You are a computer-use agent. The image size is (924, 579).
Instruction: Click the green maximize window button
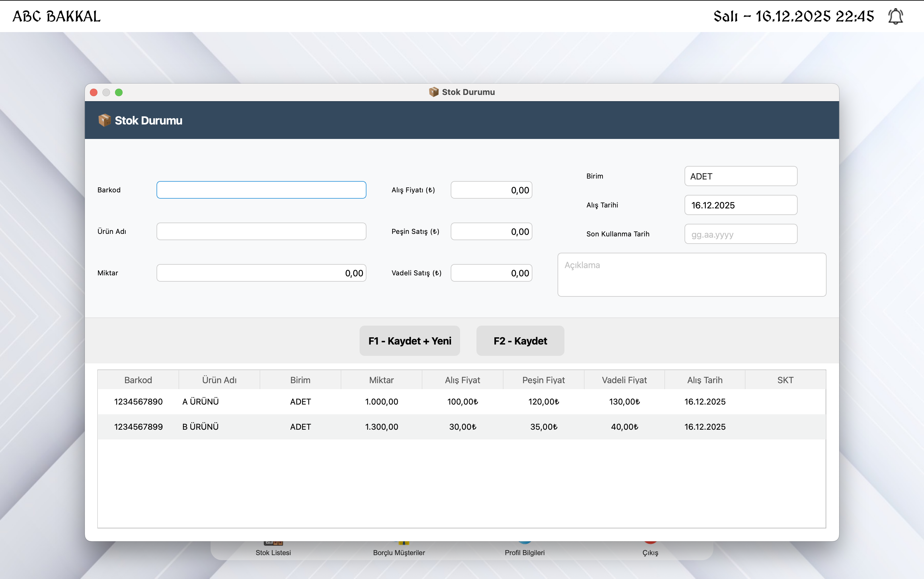pos(119,92)
